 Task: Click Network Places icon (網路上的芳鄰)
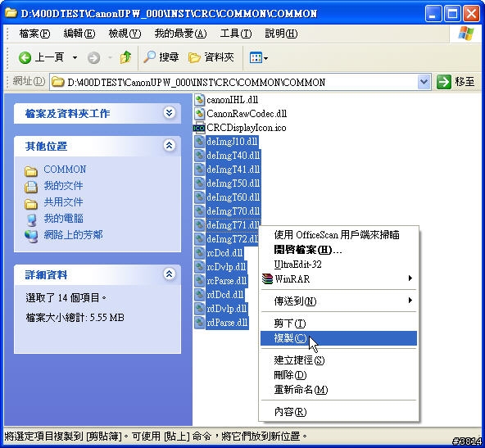click(x=31, y=236)
